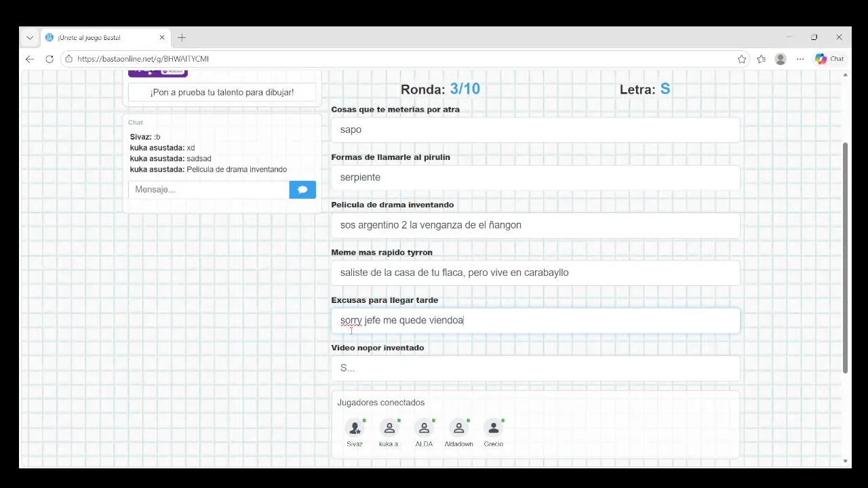This screenshot has height=488, width=868.
Task: Click the 'Chat' panel heading
Action: [x=136, y=123]
